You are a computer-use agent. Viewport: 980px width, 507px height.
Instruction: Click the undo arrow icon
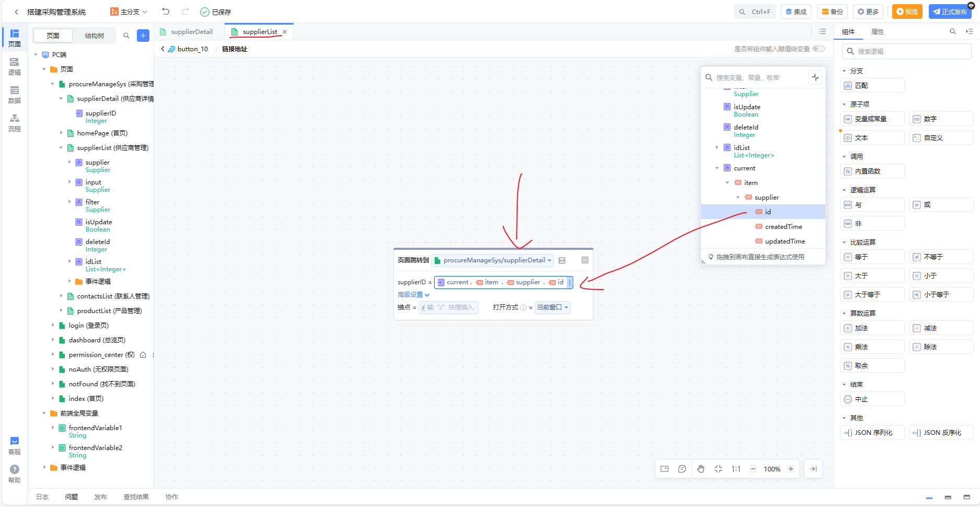[166, 11]
